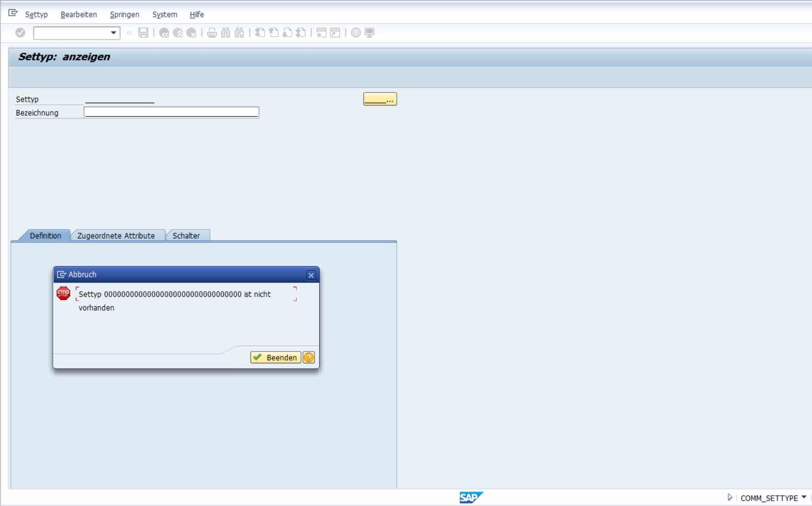
Task: Click the Create new session icon
Action: (321, 33)
